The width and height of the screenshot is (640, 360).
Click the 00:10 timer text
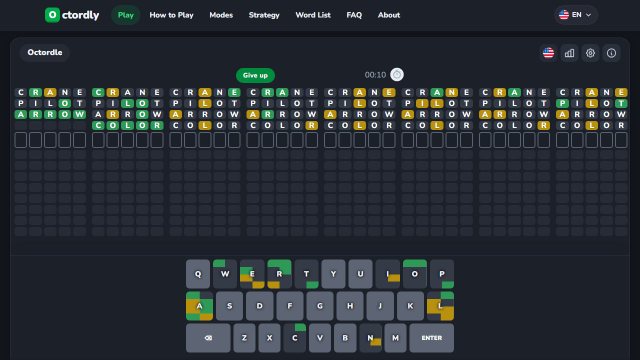[375, 75]
